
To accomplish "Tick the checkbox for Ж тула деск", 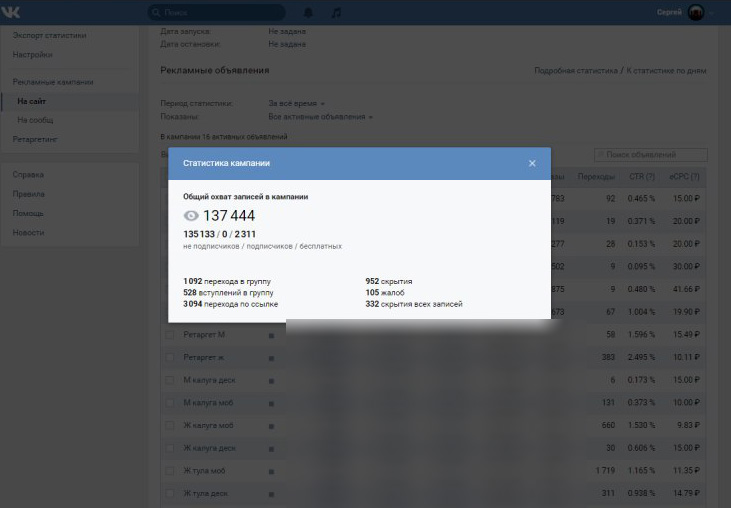I will coord(170,494).
